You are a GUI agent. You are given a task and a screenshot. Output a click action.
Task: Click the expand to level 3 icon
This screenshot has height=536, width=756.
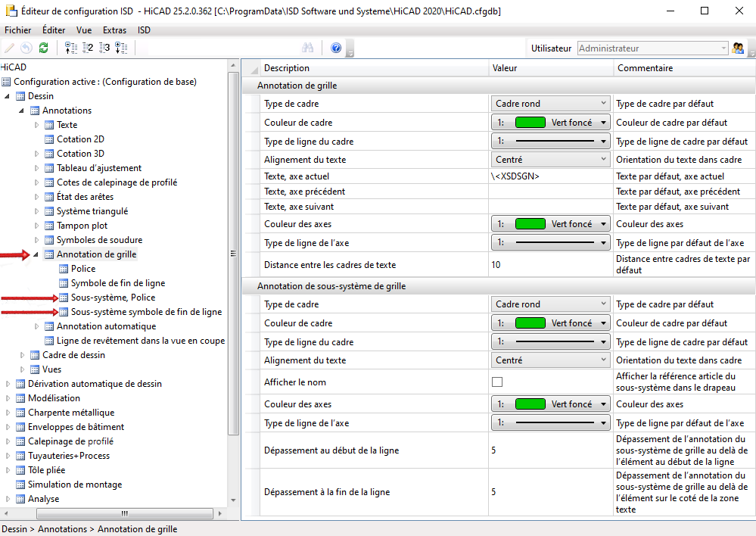pos(104,48)
